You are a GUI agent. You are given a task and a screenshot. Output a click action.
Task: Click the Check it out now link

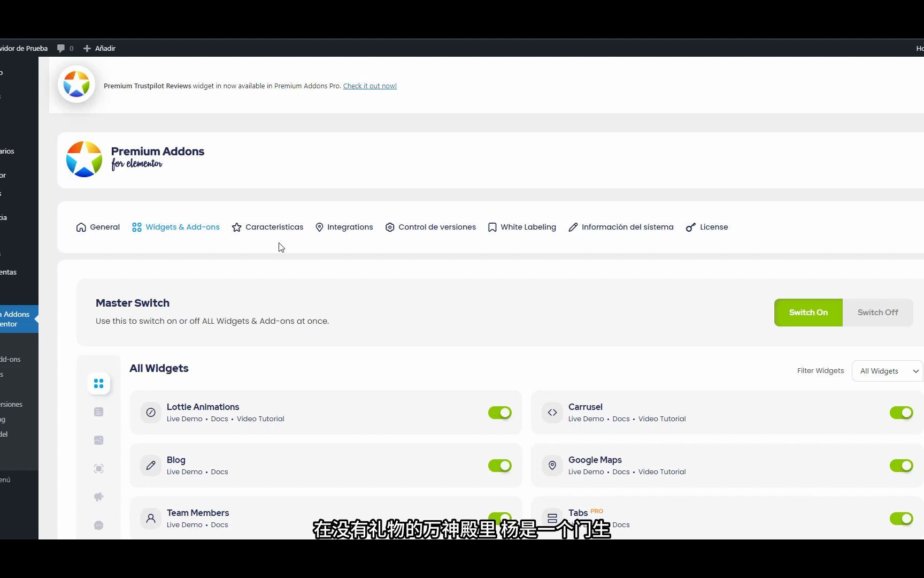point(369,86)
